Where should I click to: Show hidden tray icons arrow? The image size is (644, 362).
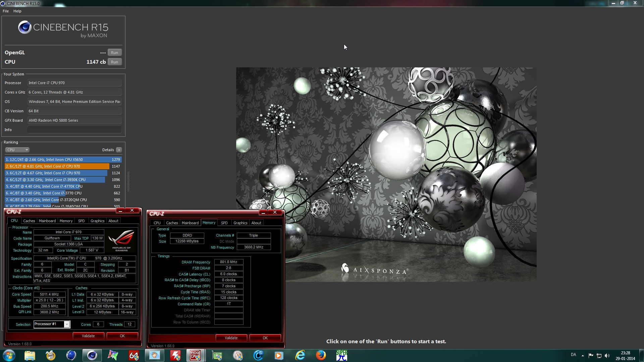583,355
